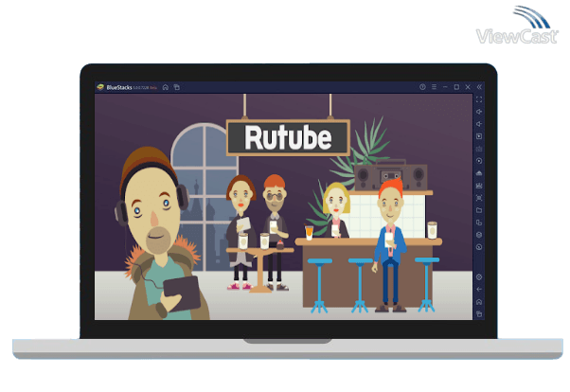The height and width of the screenshot is (392, 570).
Task: Click the BlueStacks logo in title bar
Action: pos(100,87)
